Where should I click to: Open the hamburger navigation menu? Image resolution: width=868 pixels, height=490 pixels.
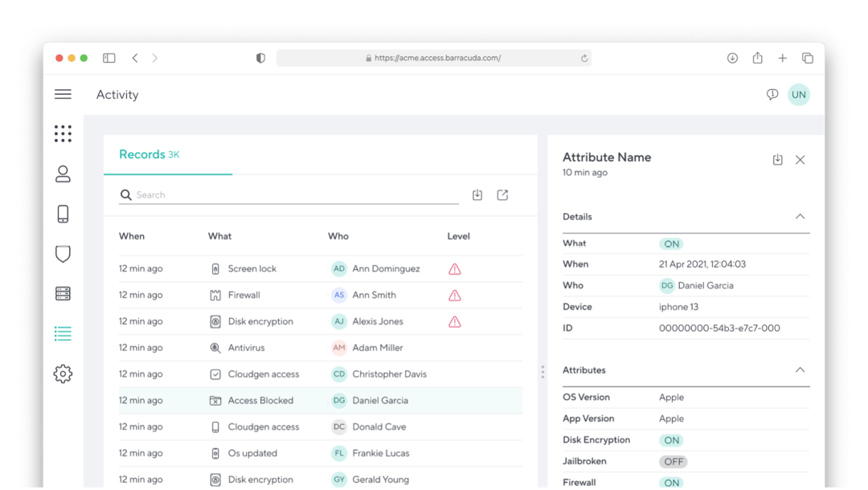63,95
